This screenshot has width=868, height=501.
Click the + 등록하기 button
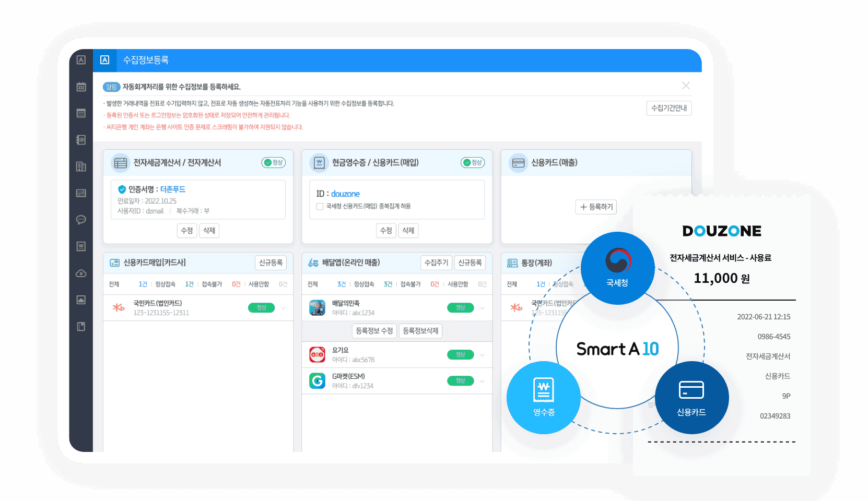596,207
